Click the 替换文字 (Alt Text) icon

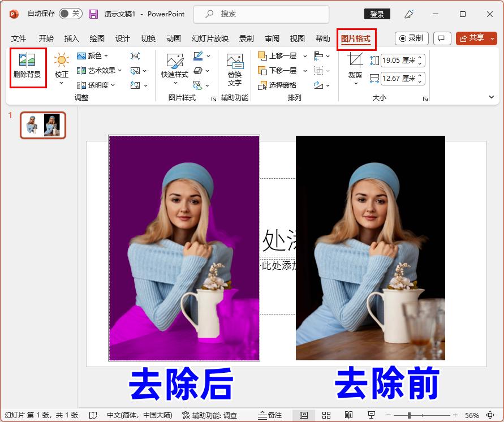[x=235, y=68]
